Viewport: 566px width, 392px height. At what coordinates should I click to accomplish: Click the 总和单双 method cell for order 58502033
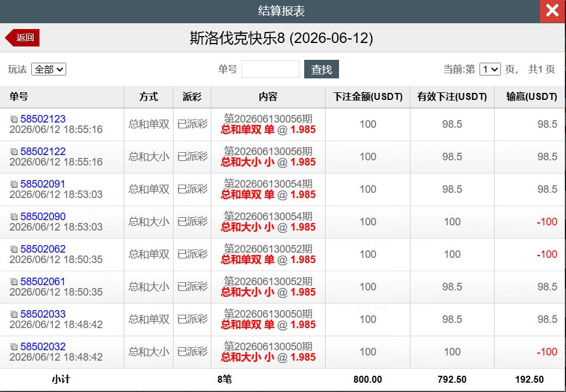coord(149,319)
